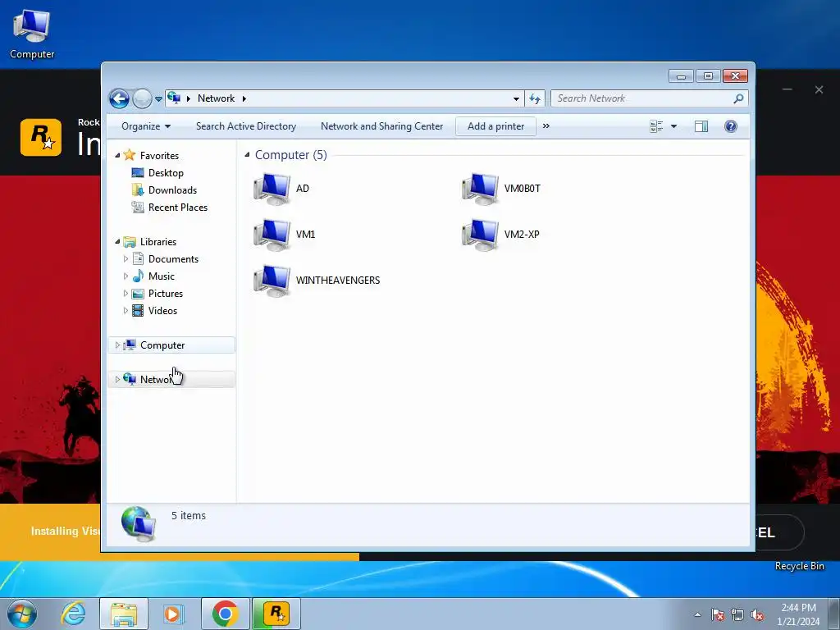Close the Rockstar installer window
Image resolution: width=840 pixels, height=630 pixels.
point(819,89)
